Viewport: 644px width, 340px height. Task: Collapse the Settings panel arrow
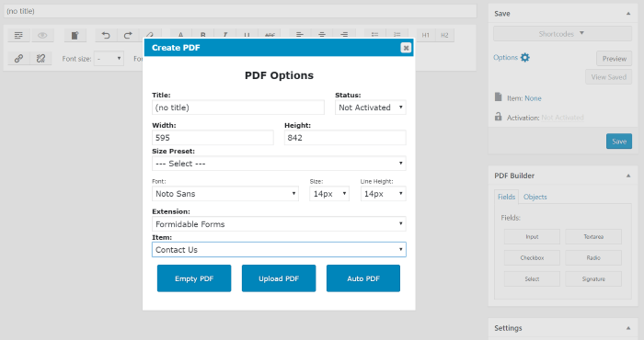(x=628, y=328)
